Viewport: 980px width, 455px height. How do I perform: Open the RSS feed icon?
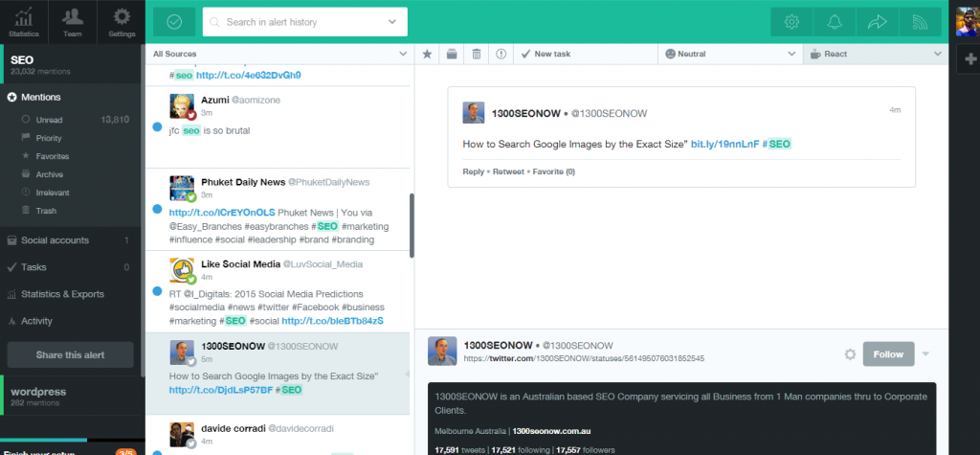pyautogui.click(x=920, y=22)
